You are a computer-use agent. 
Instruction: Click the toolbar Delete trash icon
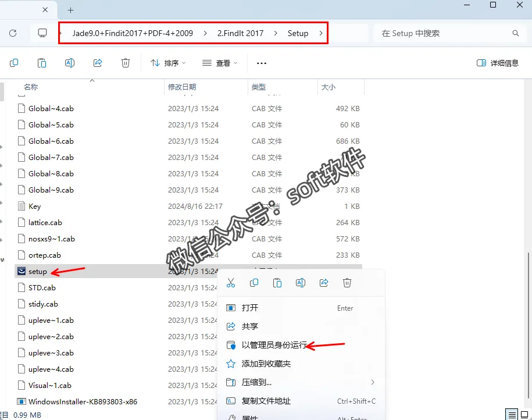(x=126, y=63)
